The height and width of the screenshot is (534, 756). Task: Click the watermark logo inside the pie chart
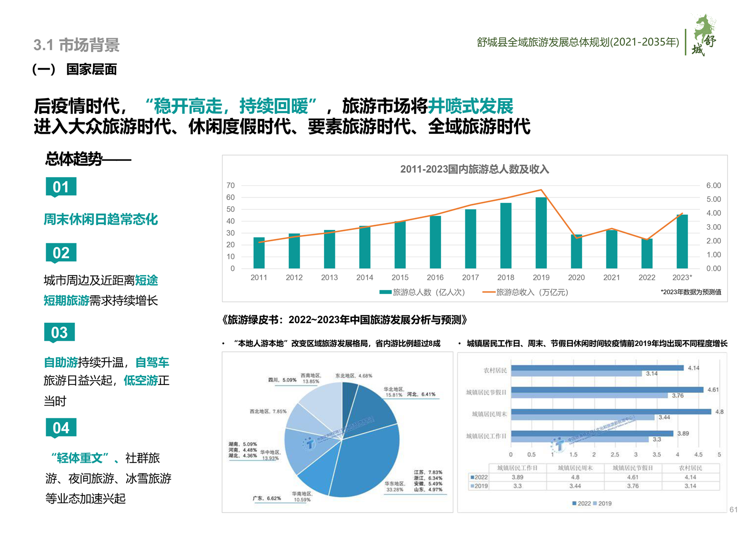(310, 444)
